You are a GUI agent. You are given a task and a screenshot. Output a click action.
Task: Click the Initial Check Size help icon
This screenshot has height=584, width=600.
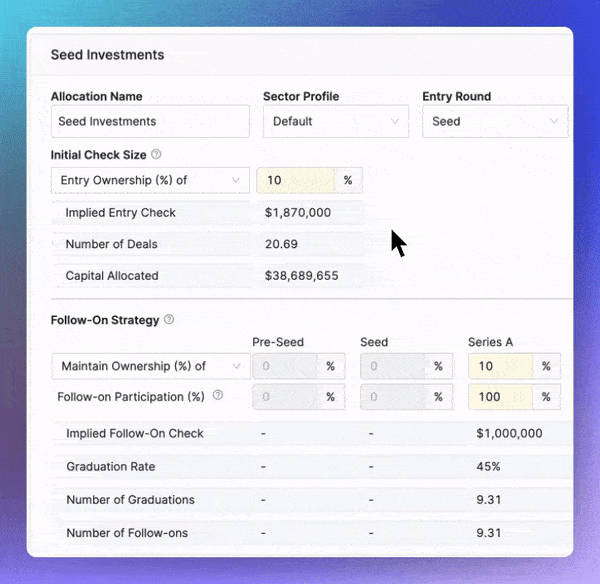(x=156, y=154)
